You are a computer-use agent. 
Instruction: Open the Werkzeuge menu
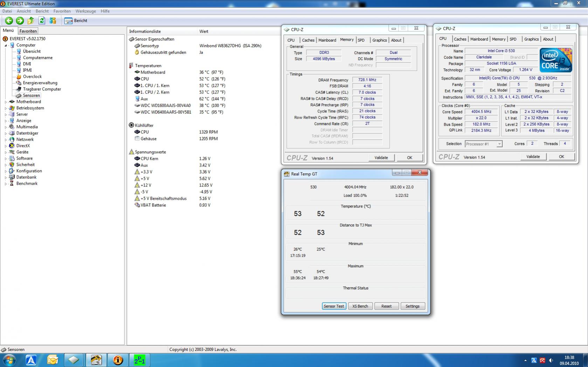tap(86, 11)
